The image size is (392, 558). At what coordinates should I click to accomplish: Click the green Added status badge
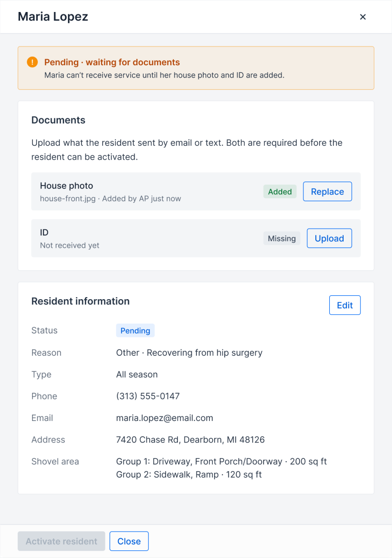[x=280, y=191]
